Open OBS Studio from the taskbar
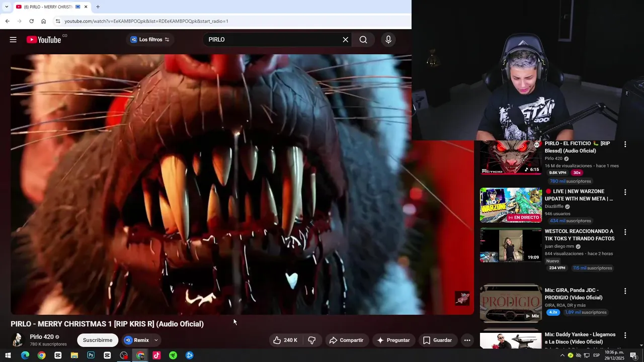This screenshot has height=362, width=644. click(x=124, y=355)
